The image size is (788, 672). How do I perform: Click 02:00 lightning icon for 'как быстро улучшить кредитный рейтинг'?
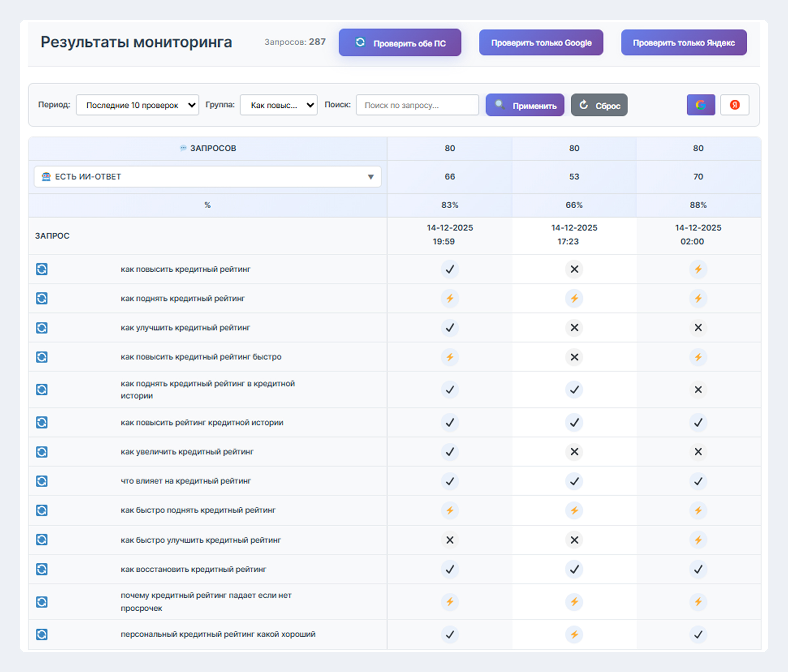[x=698, y=540]
